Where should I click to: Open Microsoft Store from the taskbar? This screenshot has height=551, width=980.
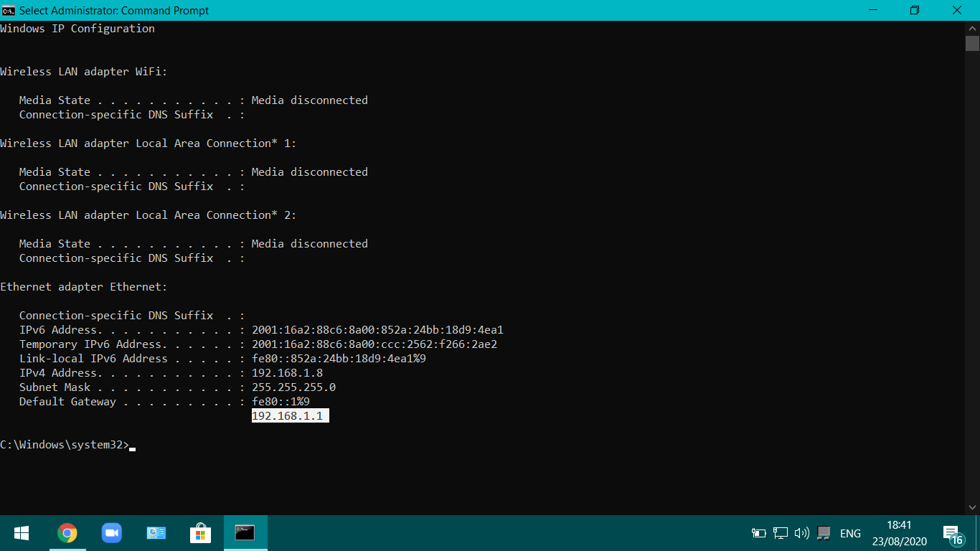click(201, 533)
